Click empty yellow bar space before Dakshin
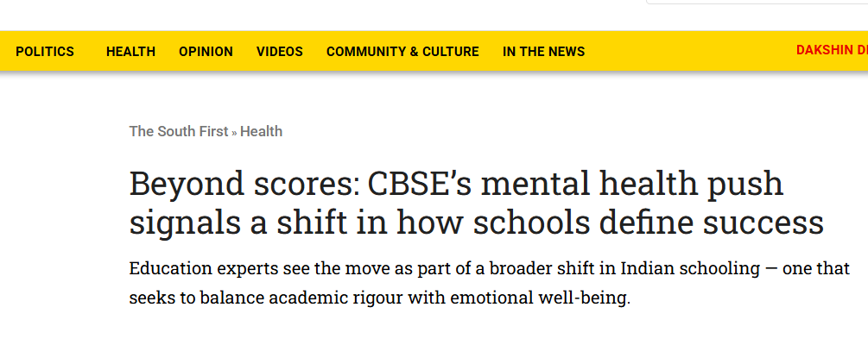 691,52
